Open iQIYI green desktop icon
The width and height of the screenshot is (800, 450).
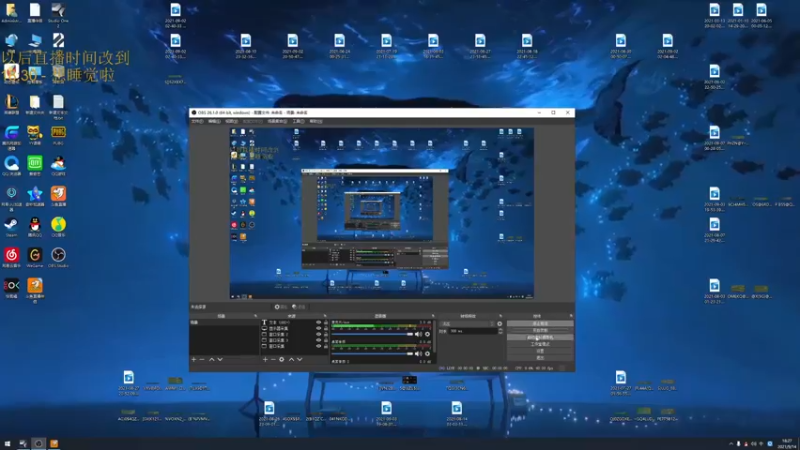(35, 166)
